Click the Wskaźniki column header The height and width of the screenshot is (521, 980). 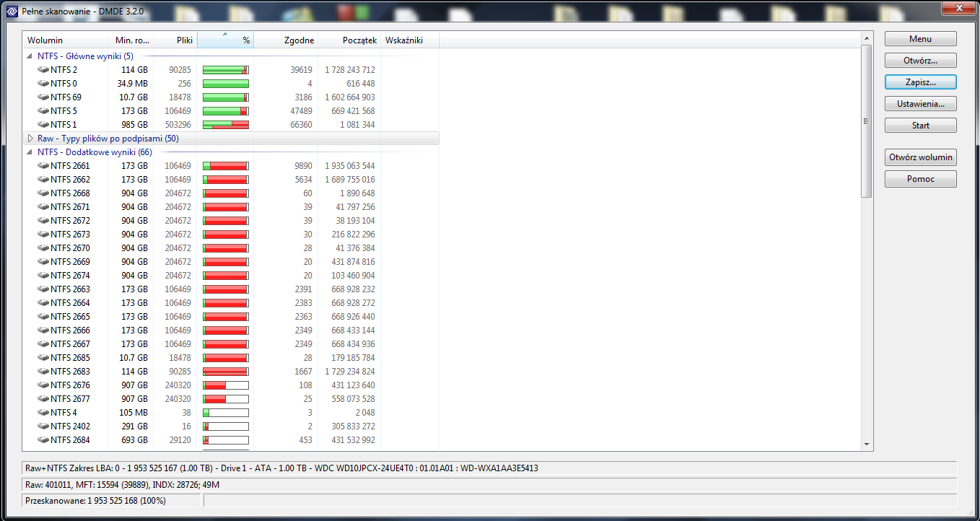coord(411,40)
